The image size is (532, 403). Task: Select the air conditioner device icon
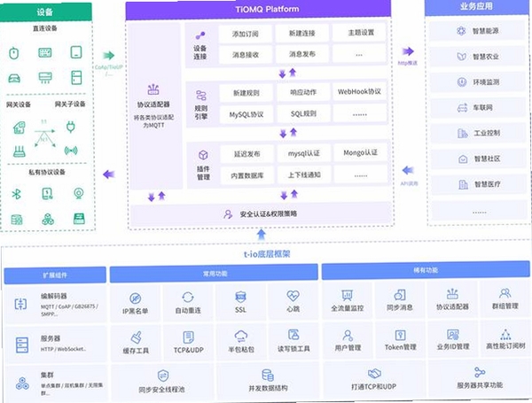click(x=45, y=78)
